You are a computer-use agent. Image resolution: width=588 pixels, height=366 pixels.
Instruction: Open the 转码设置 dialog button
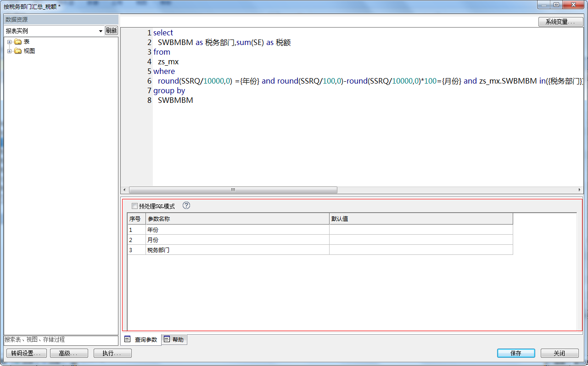click(x=27, y=353)
